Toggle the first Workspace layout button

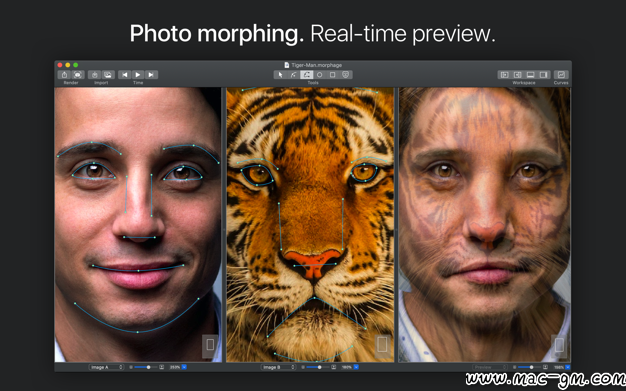[x=505, y=75]
